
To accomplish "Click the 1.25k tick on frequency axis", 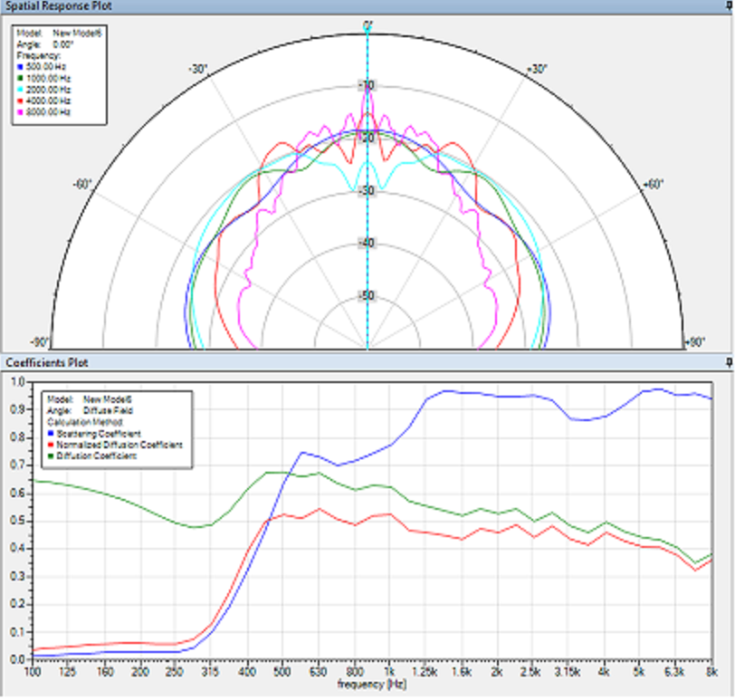I will pos(425,672).
